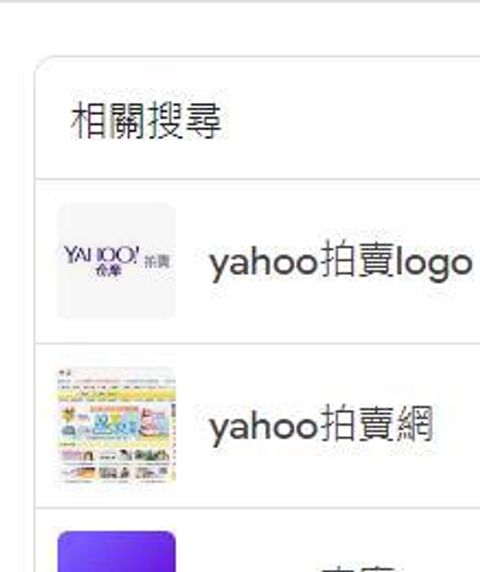
Task: Select the partially visible third suggestion text
Action: pyautogui.click(x=359, y=568)
